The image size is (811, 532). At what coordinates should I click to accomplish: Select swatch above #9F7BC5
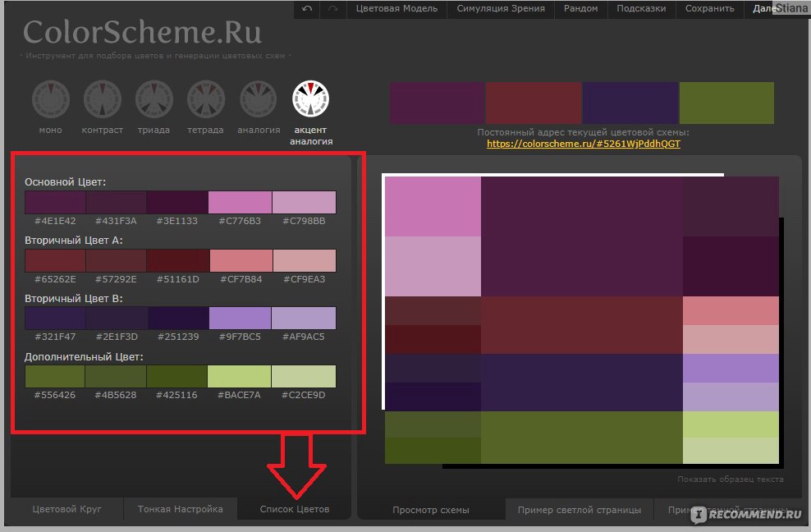click(240, 319)
